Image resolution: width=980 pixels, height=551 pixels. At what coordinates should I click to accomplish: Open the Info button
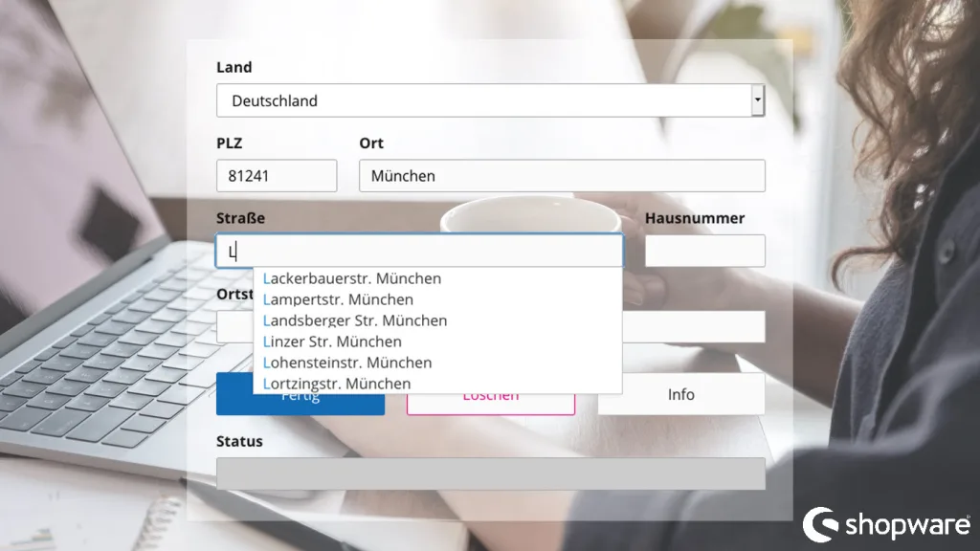(x=681, y=394)
